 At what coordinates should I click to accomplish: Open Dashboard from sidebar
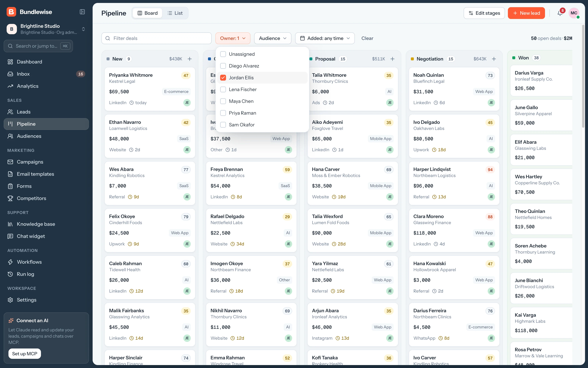click(x=46, y=62)
